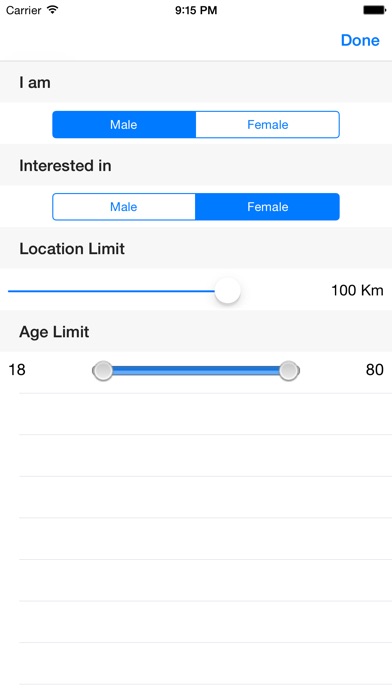Tap the minimum age value 18
This screenshot has width=392, height=696.
click(17, 369)
